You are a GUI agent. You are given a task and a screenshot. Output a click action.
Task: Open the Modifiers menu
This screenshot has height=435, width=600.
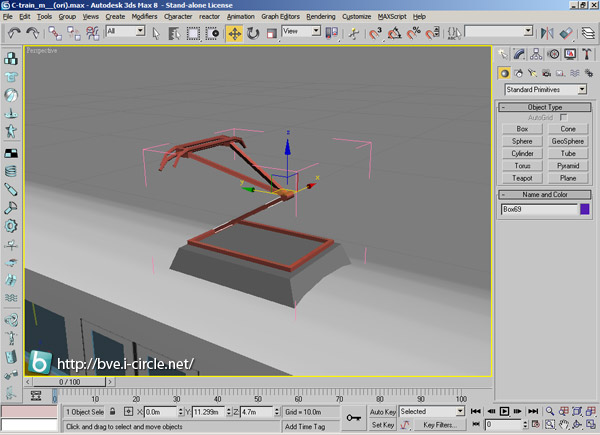[144, 17]
